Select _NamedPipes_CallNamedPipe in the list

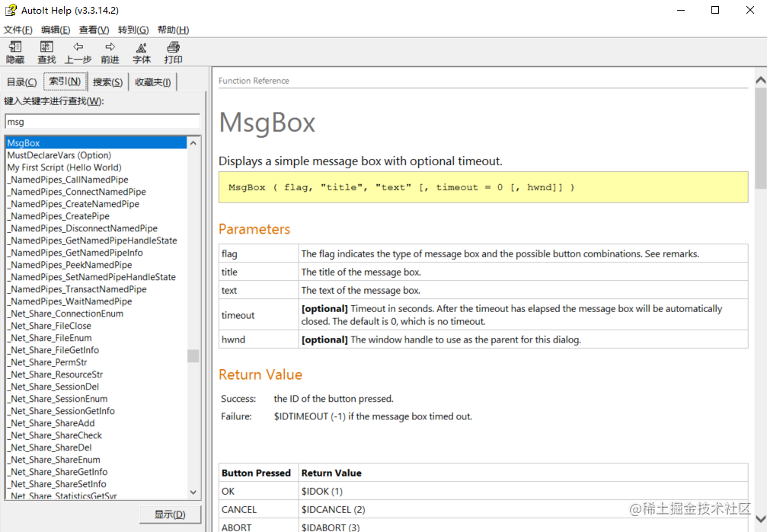click(68, 180)
